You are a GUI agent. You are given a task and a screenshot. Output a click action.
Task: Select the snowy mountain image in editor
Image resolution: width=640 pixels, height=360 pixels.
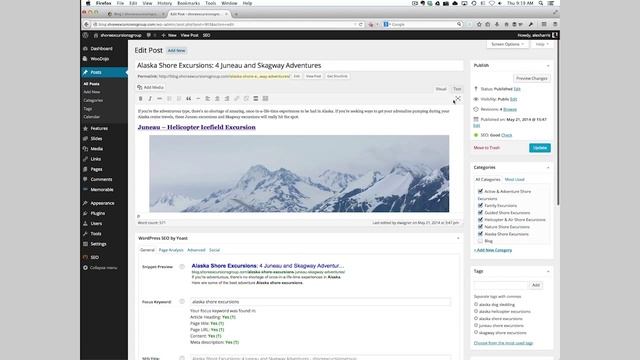(299, 174)
